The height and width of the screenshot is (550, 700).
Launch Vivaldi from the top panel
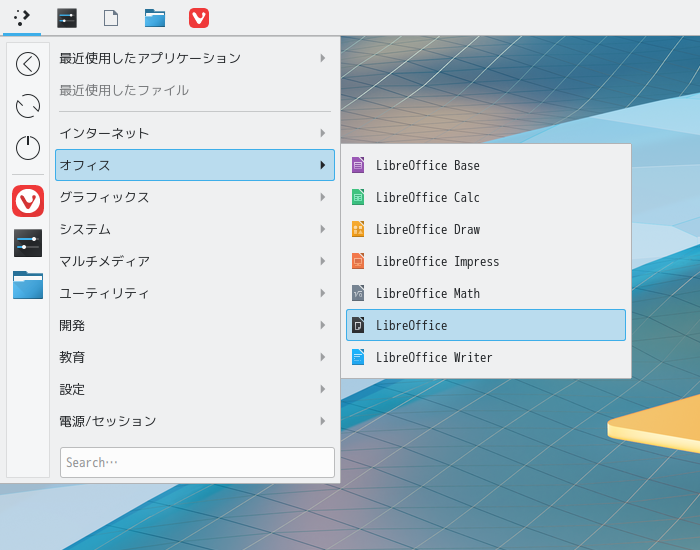199,18
